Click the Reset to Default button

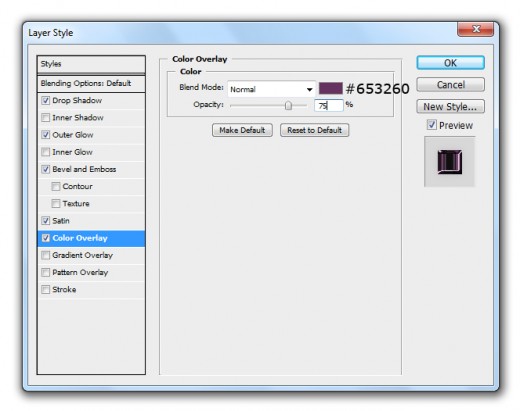point(314,130)
